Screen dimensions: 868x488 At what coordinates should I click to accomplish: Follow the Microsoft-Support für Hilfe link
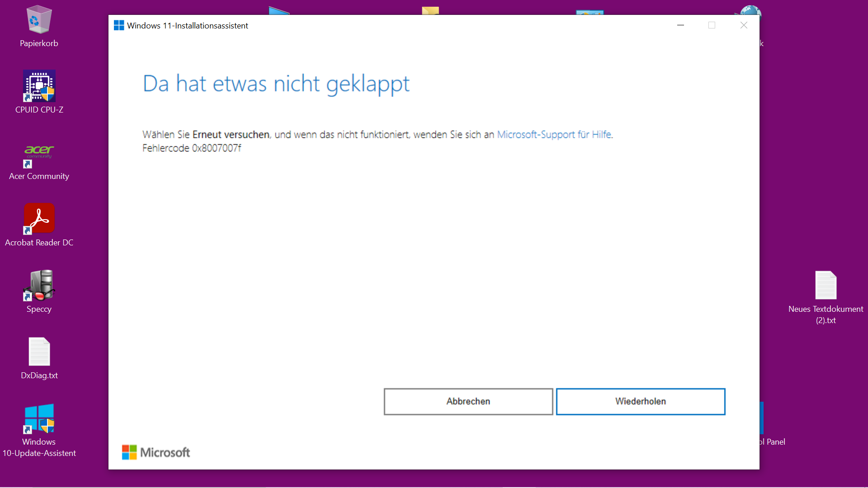554,134
